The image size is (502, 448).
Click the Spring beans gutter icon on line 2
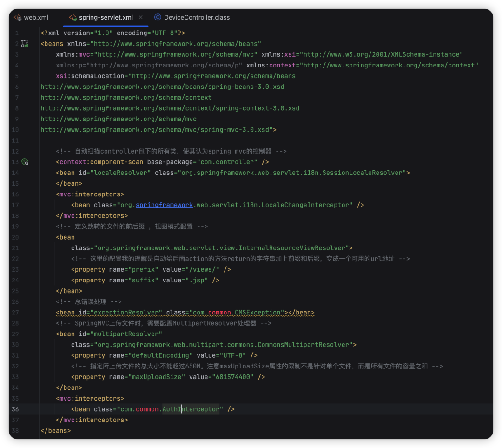tap(25, 44)
